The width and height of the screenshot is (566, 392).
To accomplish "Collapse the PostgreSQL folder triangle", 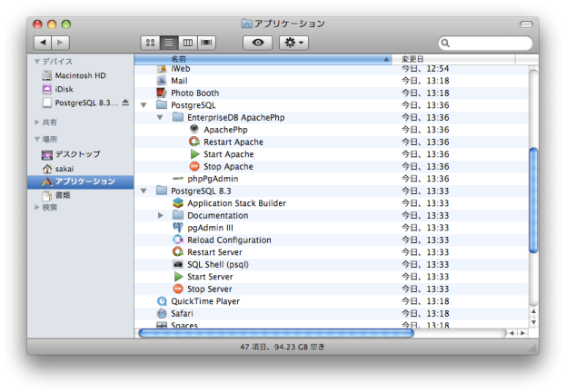I will click(144, 105).
